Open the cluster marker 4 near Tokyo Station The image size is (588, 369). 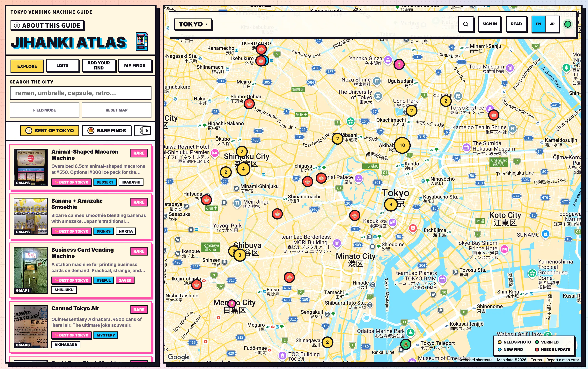click(x=391, y=204)
